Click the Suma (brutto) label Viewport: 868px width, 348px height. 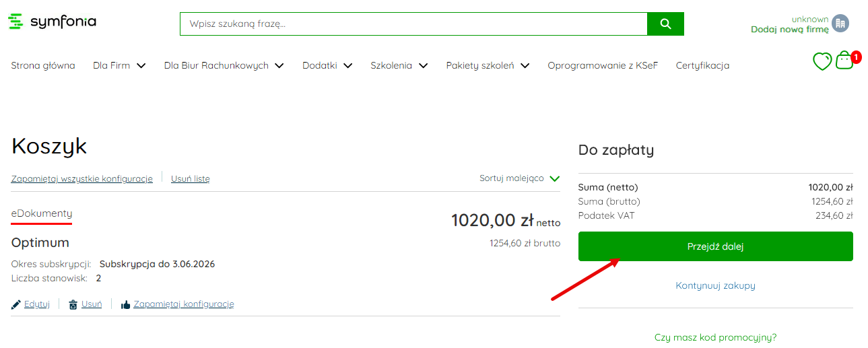click(609, 201)
